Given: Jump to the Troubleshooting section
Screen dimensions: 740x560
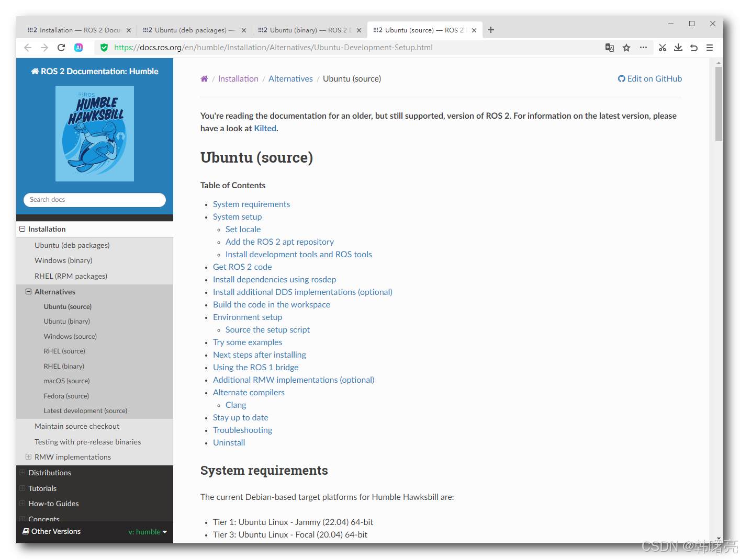Looking at the screenshot, I should pos(242,430).
